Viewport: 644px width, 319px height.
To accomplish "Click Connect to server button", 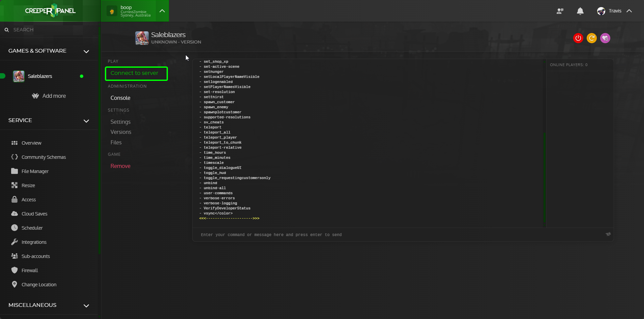I will (136, 74).
